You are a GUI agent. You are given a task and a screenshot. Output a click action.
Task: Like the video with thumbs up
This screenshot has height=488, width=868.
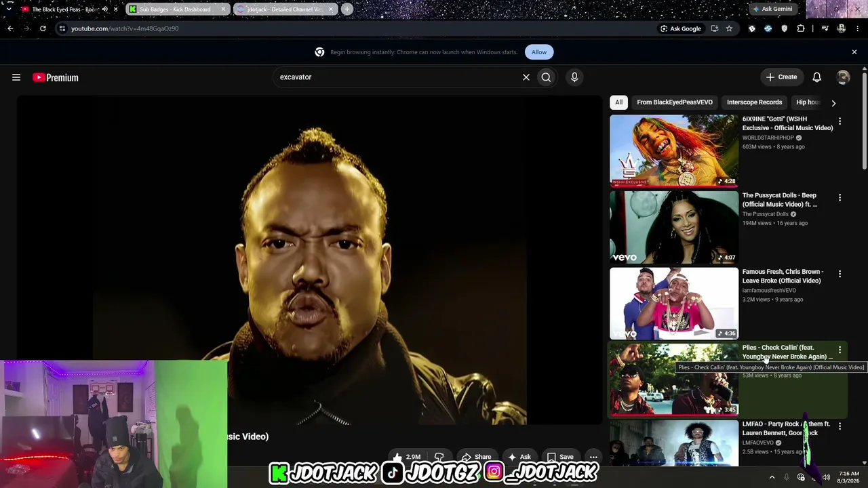(407, 457)
